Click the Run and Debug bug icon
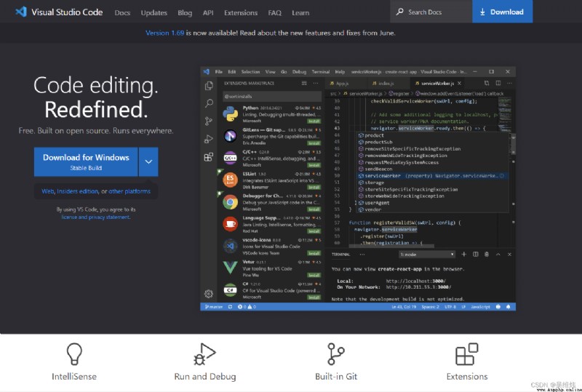Viewport: 582px width, 392px height. point(204,353)
